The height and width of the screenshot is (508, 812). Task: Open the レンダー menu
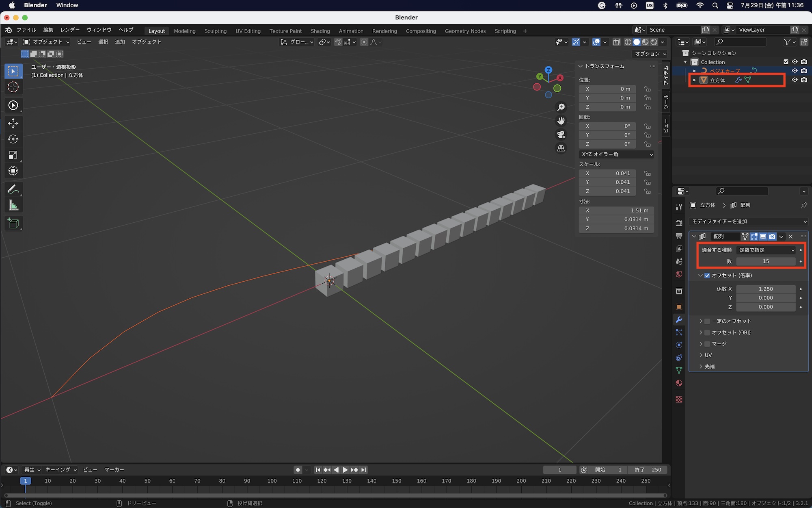point(70,30)
